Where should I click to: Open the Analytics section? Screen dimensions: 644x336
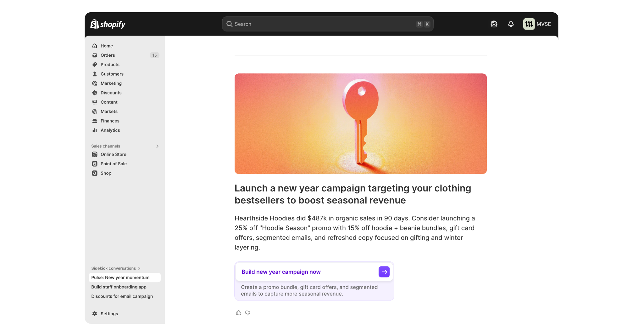(x=110, y=130)
